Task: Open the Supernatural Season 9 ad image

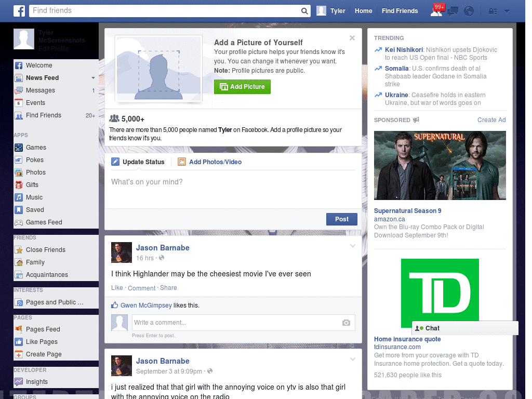Action: [x=440, y=166]
